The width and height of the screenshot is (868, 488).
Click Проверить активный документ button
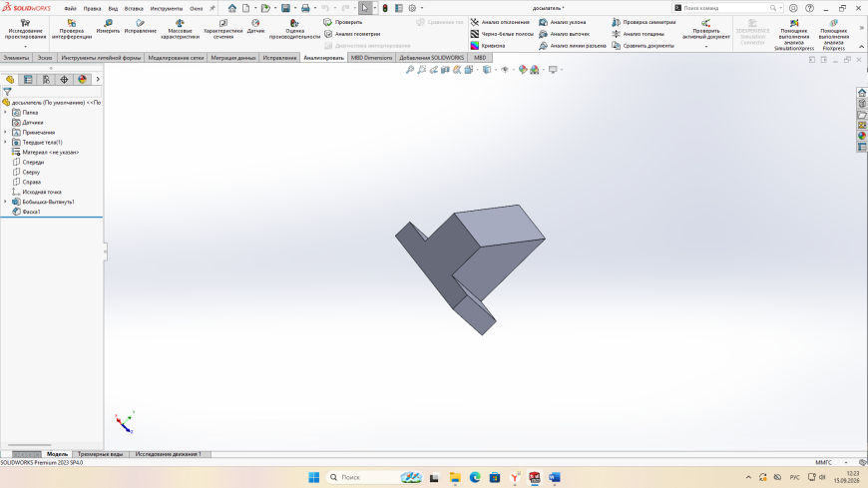click(x=705, y=29)
